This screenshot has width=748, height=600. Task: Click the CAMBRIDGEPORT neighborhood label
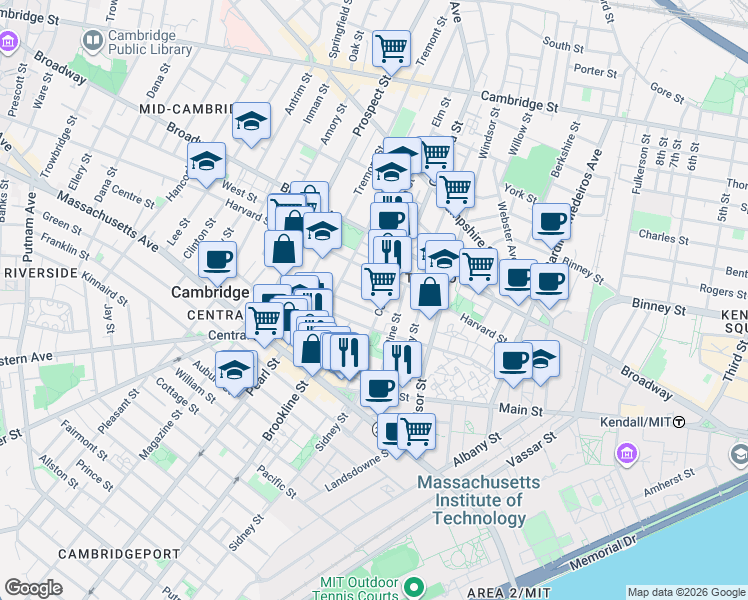coord(119,554)
